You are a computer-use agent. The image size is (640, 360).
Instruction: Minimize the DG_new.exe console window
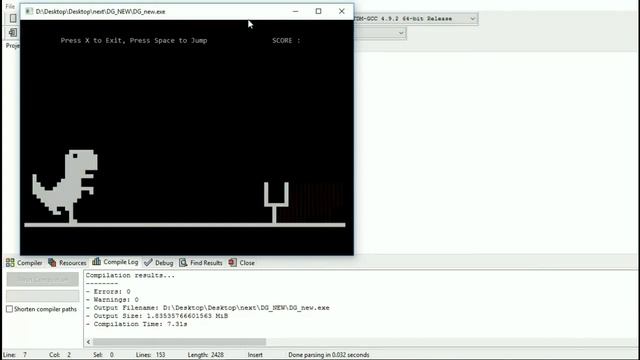296,11
